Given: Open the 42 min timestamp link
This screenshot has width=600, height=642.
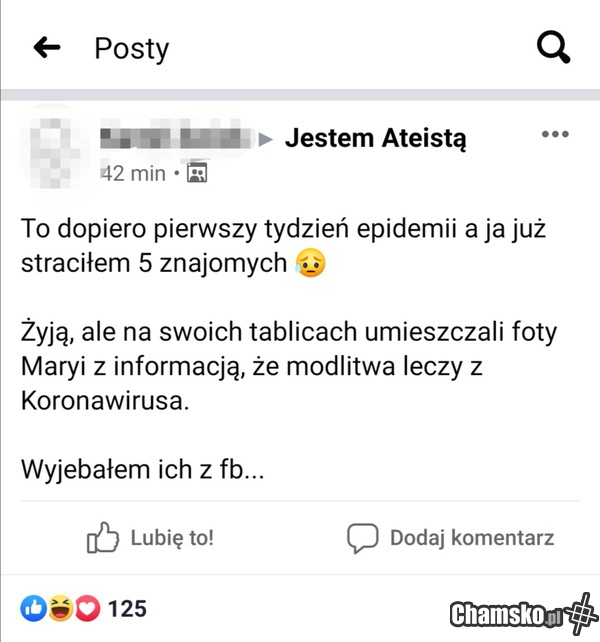Looking at the screenshot, I should (x=133, y=173).
